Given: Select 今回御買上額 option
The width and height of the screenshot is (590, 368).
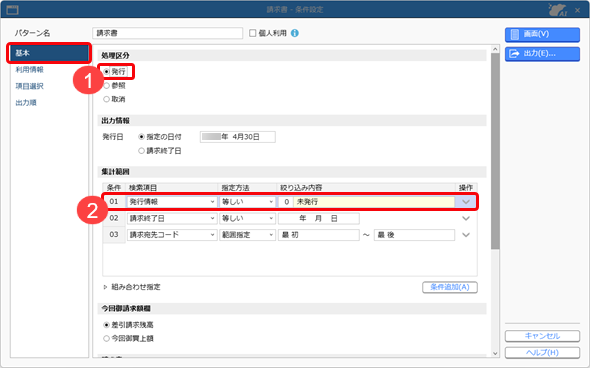Looking at the screenshot, I should pyautogui.click(x=106, y=338).
